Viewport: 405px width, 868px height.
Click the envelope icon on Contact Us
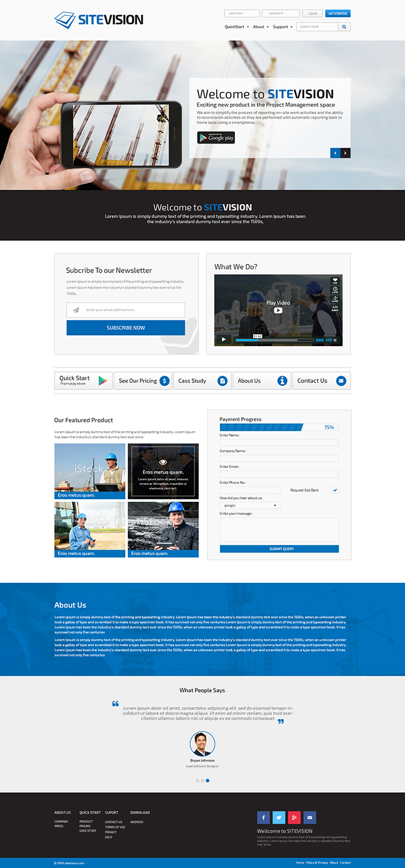(341, 381)
